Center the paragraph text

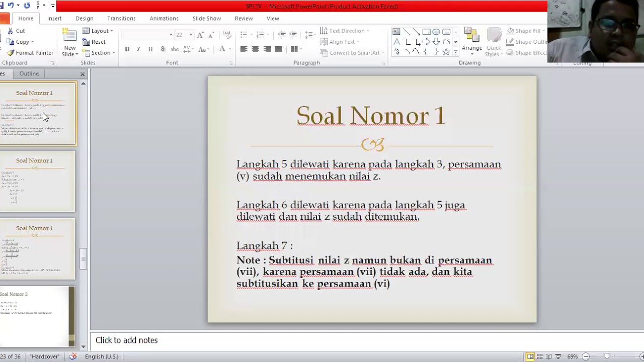point(255,49)
